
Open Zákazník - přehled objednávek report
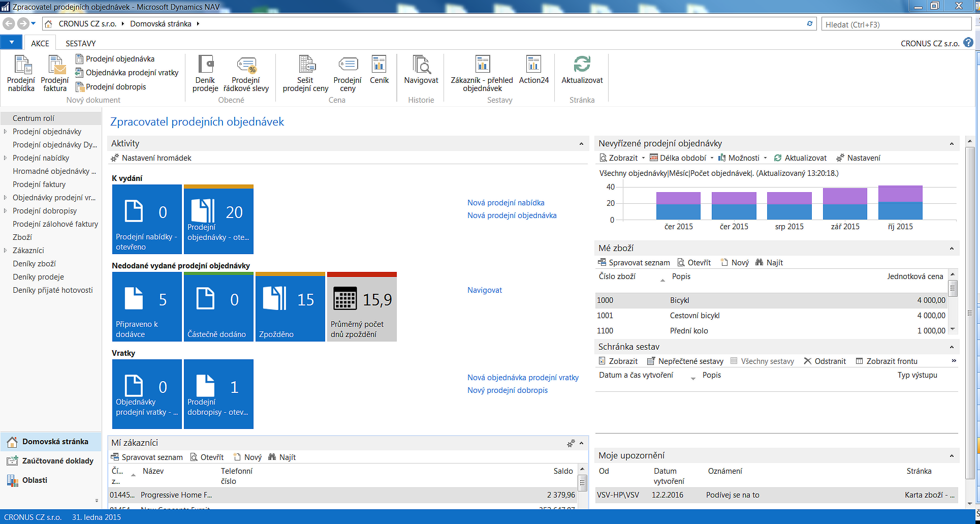(482, 74)
